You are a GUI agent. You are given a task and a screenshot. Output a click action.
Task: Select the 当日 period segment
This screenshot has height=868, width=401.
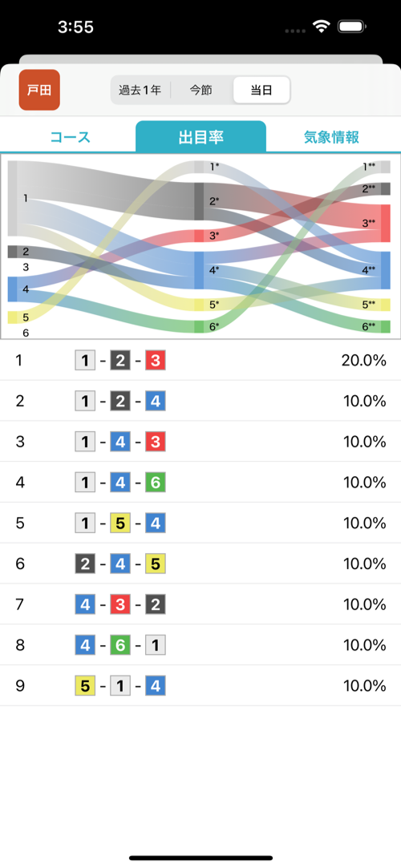(x=261, y=91)
